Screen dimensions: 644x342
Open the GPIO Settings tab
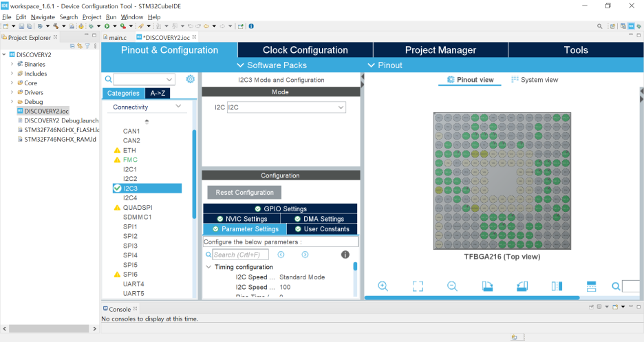tap(280, 209)
